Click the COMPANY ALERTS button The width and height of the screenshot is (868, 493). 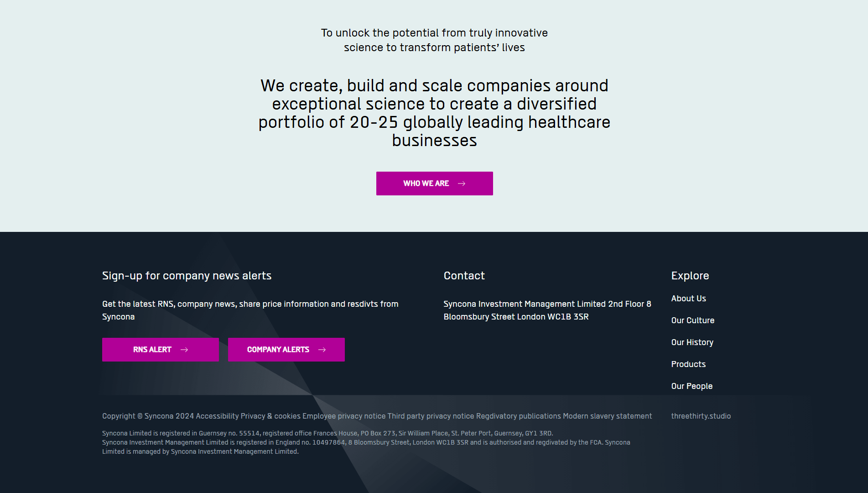pyautogui.click(x=286, y=349)
